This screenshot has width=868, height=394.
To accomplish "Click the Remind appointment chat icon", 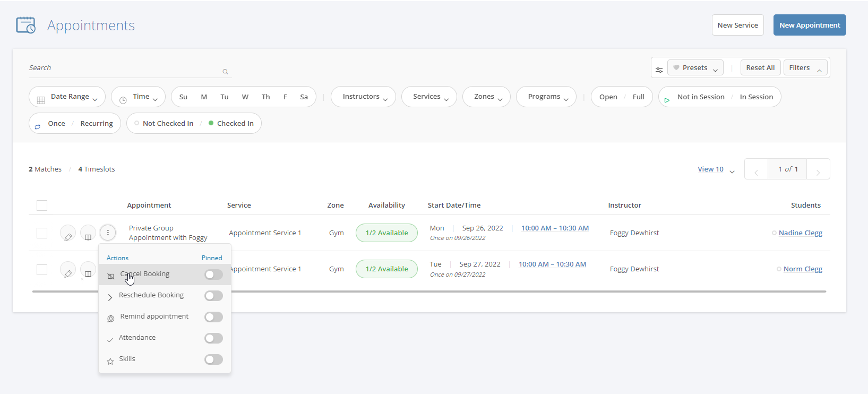I will pyautogui.click(x=111, y=319).
